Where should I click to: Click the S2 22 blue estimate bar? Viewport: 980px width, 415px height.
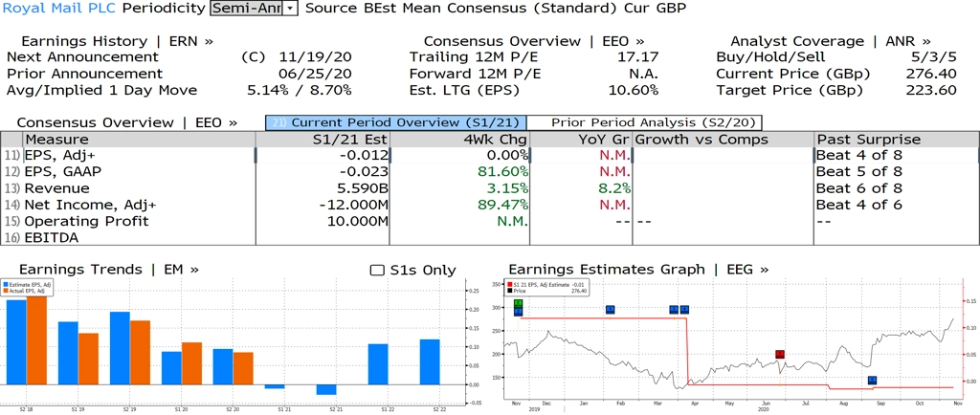[x=430, y=362]
